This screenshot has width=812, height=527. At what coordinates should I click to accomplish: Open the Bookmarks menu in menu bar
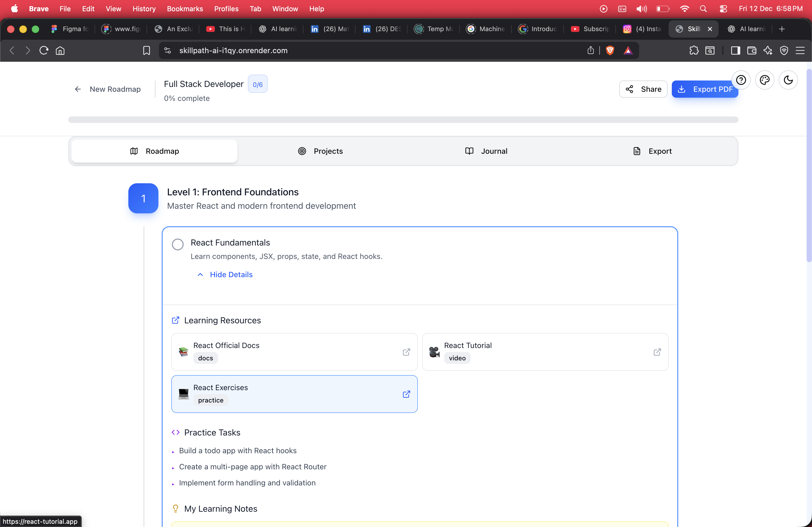pyautogui.click(x=184, y=9)
